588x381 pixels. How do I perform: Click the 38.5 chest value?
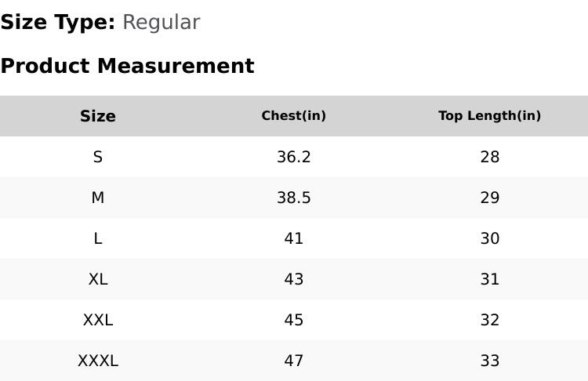pyautogui.click(x=294, y=198)
